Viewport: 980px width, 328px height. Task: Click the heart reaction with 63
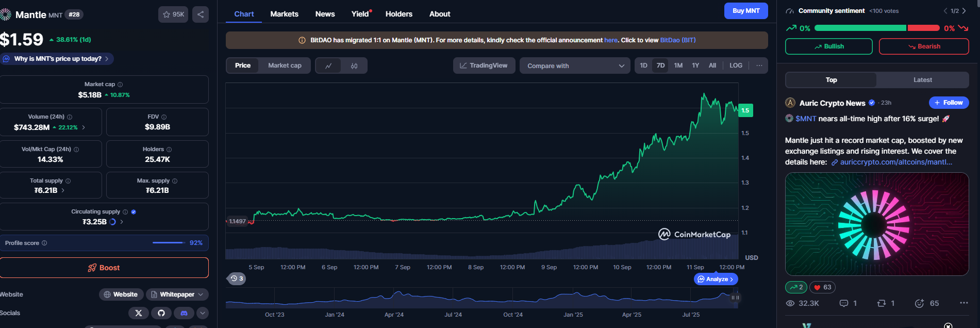pos(822,287)
